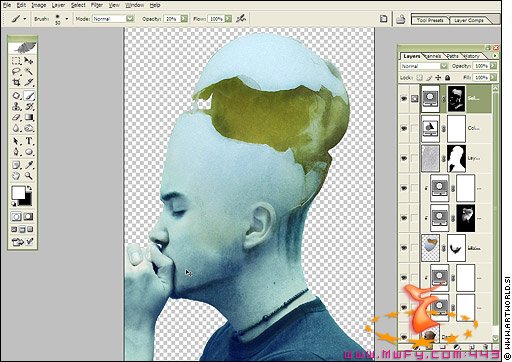
Task: Select the Lasso tool
Action: click(16, 71)
